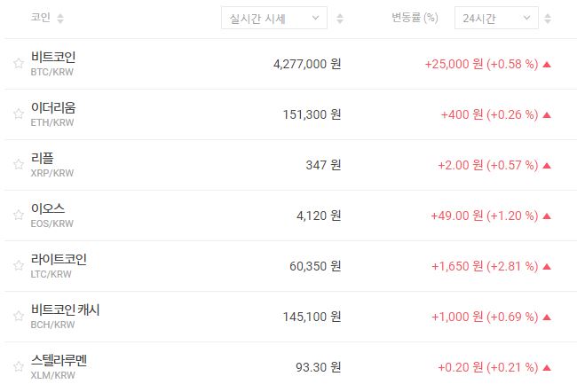Screen dimensions: 577x392
Task: Toggle the star next to 이더리움
Action: (18, 114)
